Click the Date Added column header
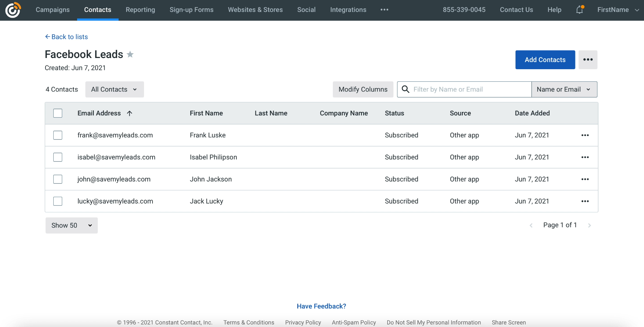The width and height of the screenshot is (644, 327). click(x=532, y=113)
